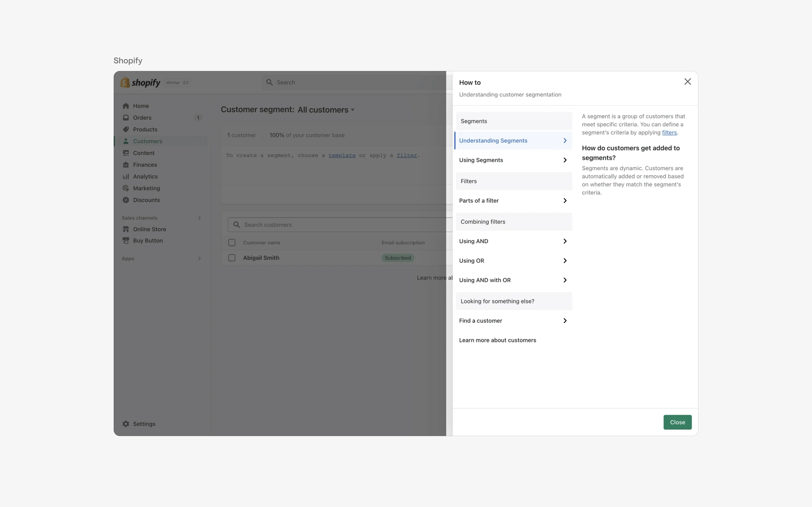Open Content via its sidebar icon
Screen dimensions: 812x507
(x=126, y=153)
